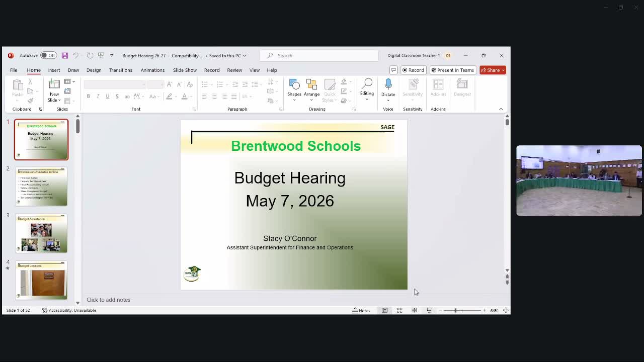
Task: Click the Format Painter brush icon
Action: tap(30, 101)
